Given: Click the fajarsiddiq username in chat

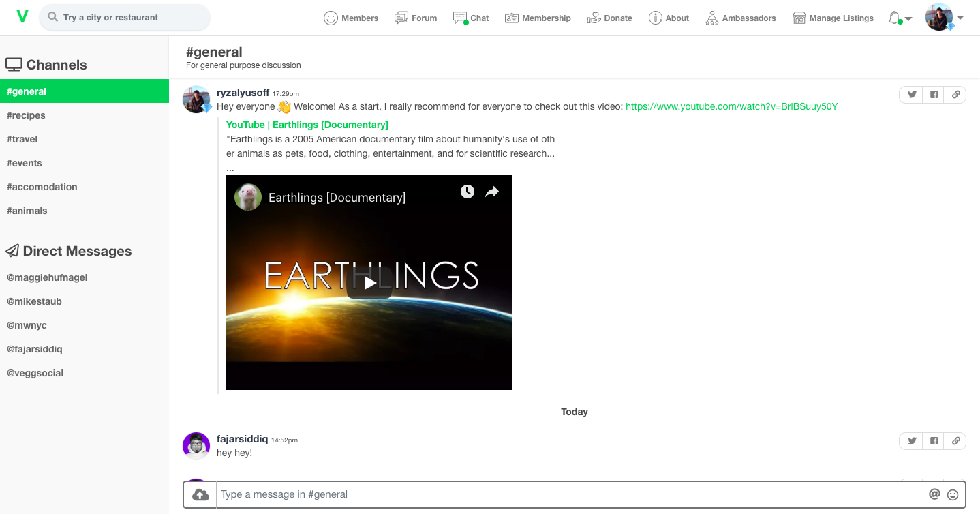Looking at the screenshot, I should 243,440.
